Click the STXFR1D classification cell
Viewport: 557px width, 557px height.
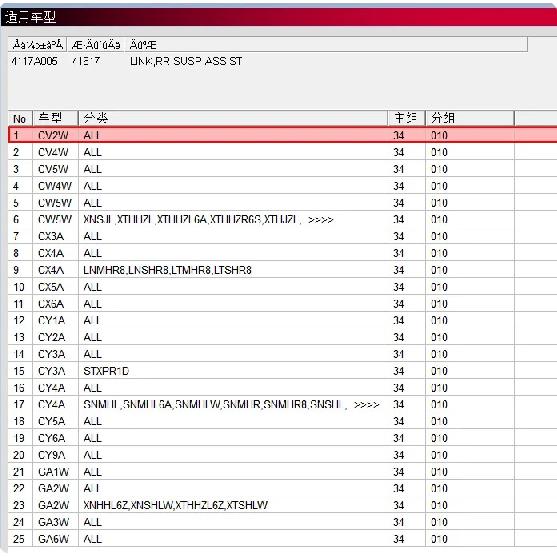coord(233,371)
